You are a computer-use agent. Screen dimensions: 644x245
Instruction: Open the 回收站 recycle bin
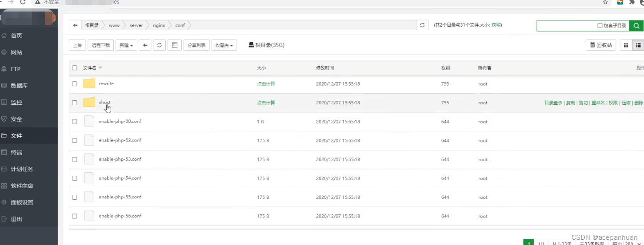(601, 45)
